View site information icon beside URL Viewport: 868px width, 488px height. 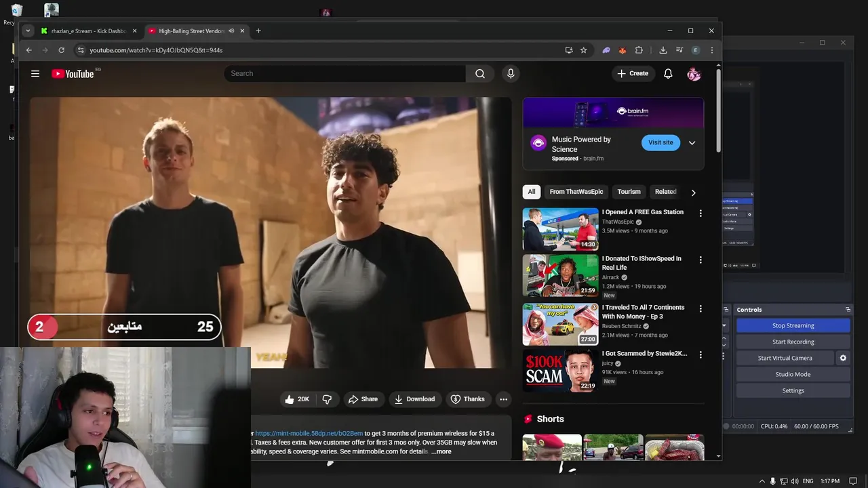pos(81,50)
